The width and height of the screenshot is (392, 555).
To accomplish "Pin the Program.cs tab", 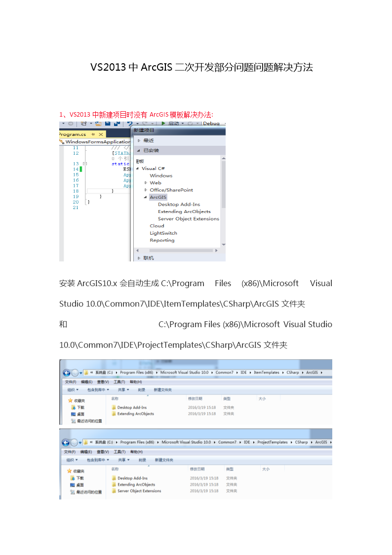I will [x=93, y=134].
